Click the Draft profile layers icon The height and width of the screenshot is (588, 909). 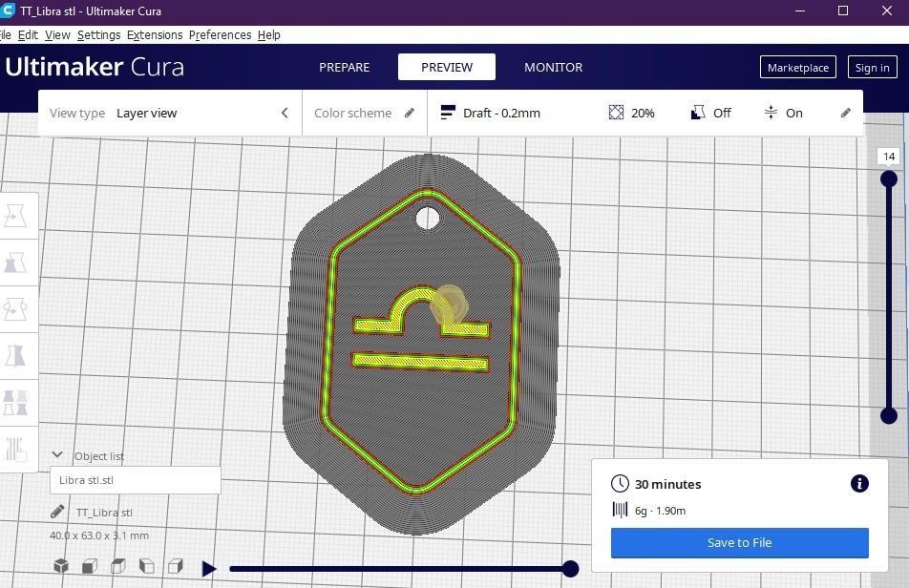tap(448, 113)
